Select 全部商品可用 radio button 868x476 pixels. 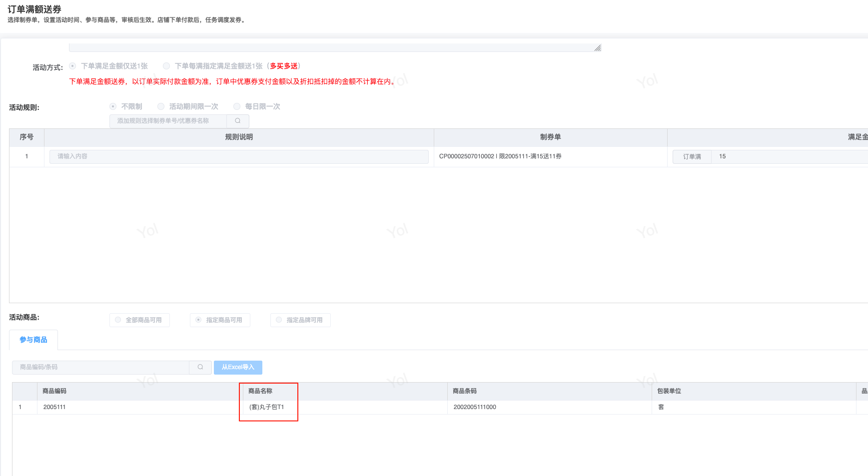118,320
